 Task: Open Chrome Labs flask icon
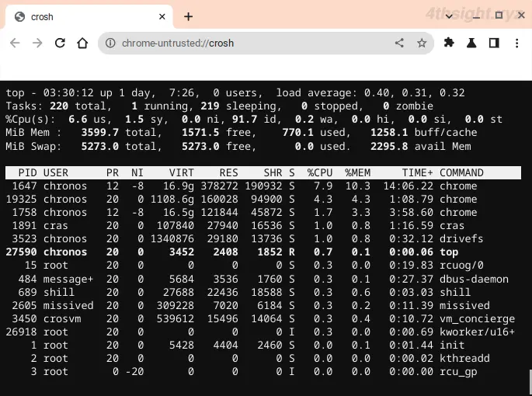click(471, 43)
